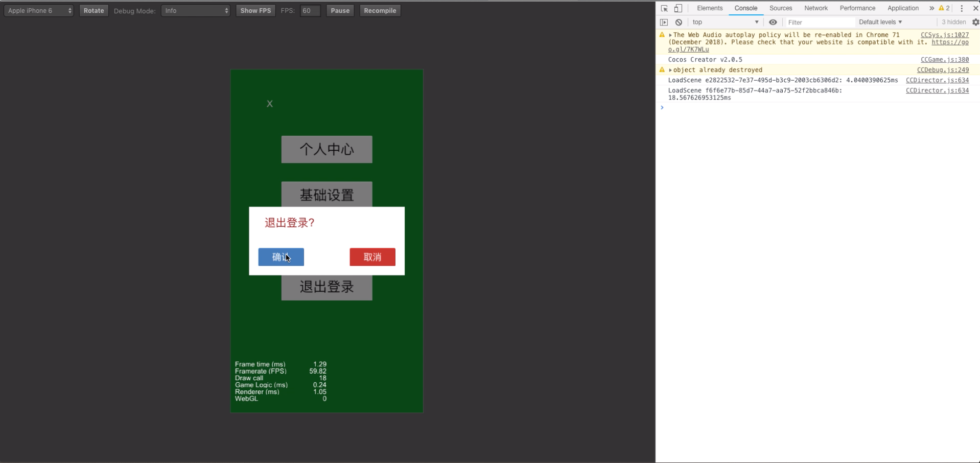980x463 pixels.
Task: Click the warnings count badge
Action: pyautogui.click(x=944, y=8)
